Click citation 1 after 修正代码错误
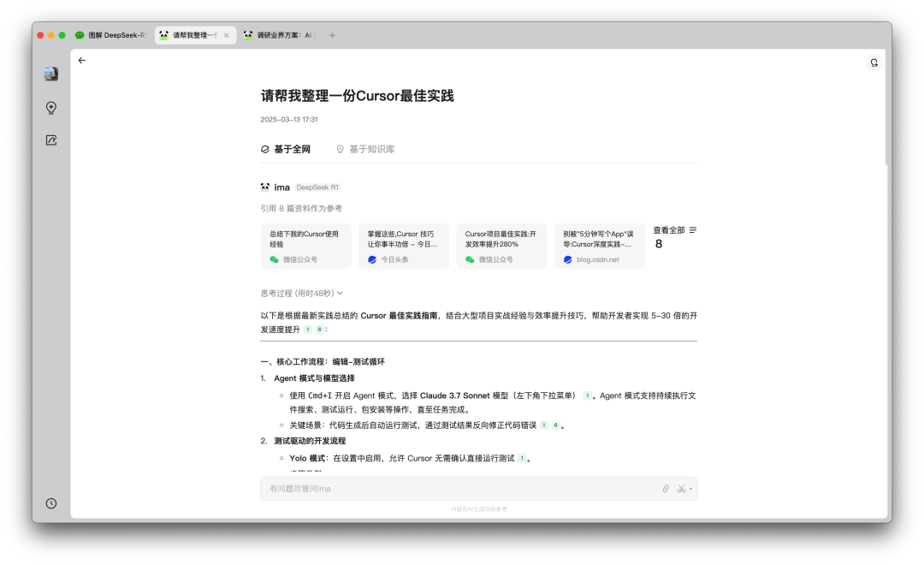 544,425
